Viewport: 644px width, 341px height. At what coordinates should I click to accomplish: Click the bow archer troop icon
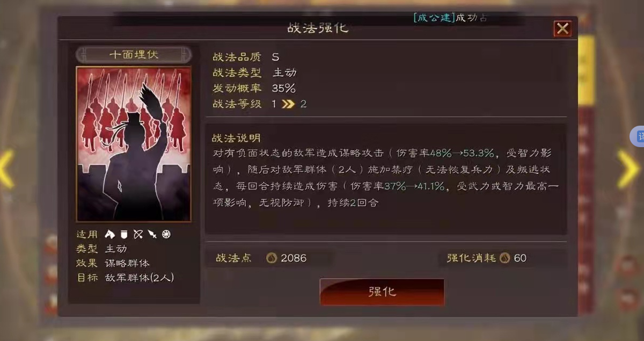138,234
